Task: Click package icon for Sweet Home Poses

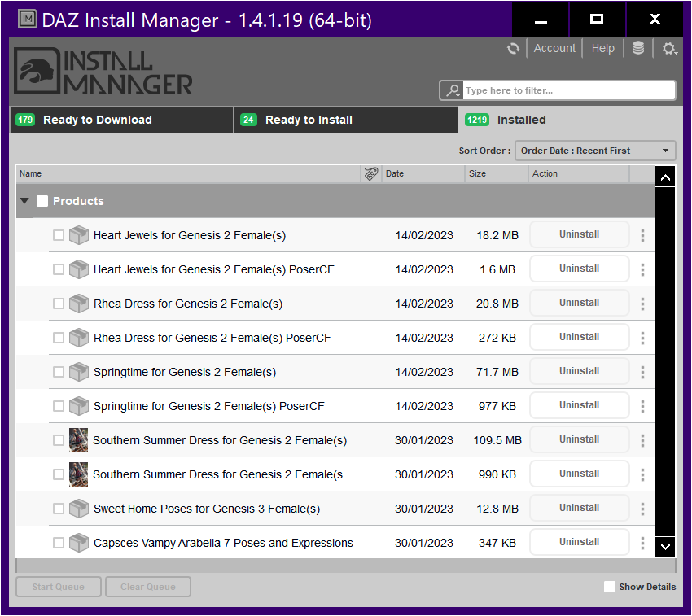Action: [79, 509]
